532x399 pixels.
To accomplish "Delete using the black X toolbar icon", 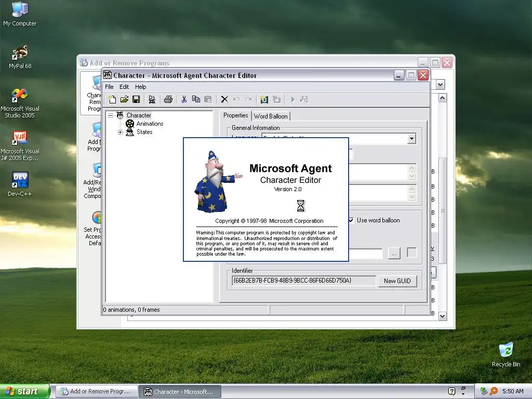I will 224,99.
